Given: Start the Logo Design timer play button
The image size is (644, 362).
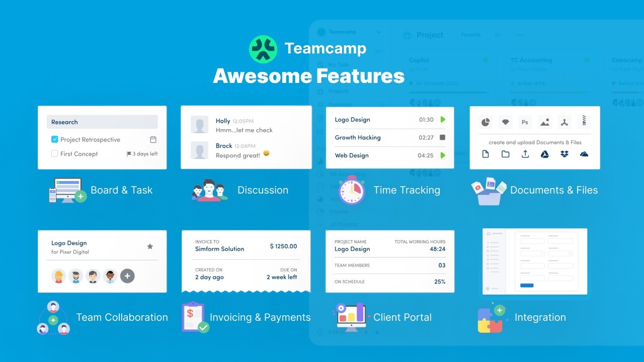Looking at the screenshot, I should coord(443,120).
